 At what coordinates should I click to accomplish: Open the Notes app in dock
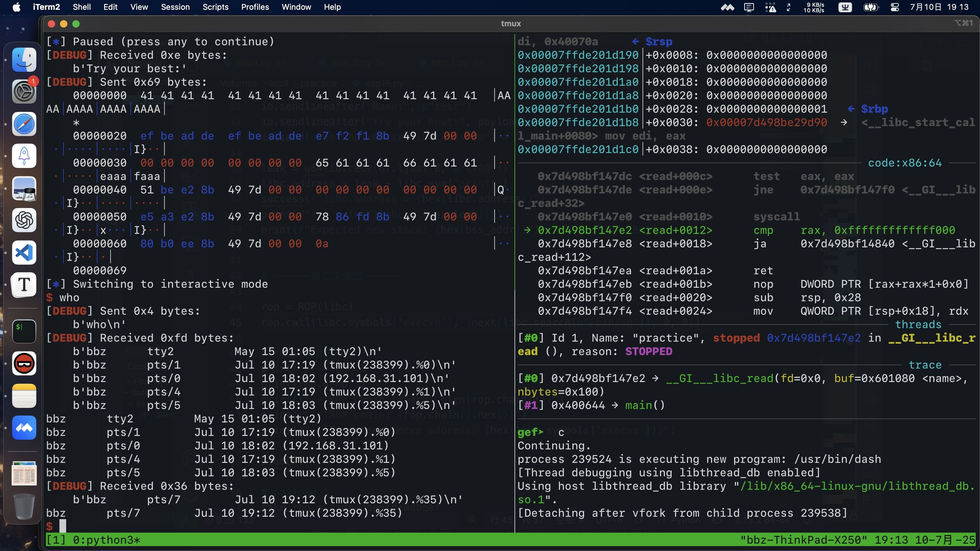pos(24,395)
